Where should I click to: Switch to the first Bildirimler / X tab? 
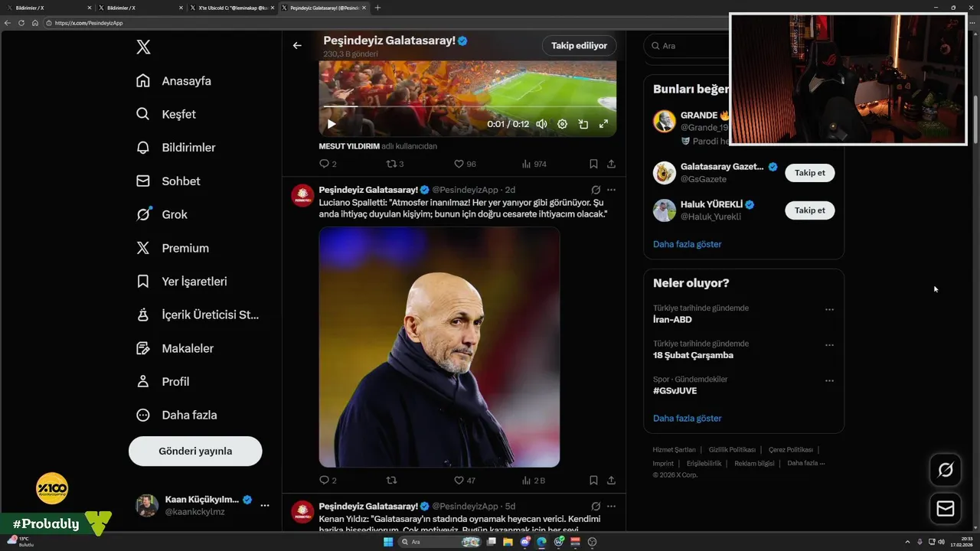pyautogui.click(x=48, y=8)
